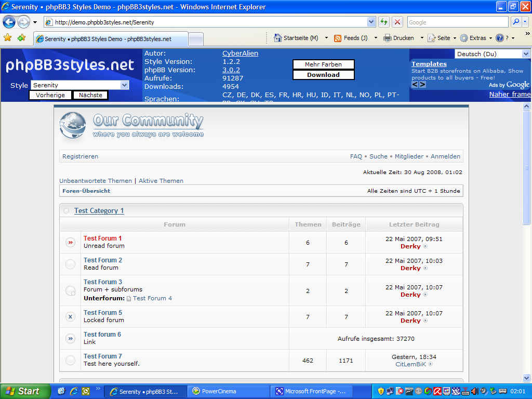
Task: Click the locked status icon for Test Forum 5
Action: [x=70, y=317]
